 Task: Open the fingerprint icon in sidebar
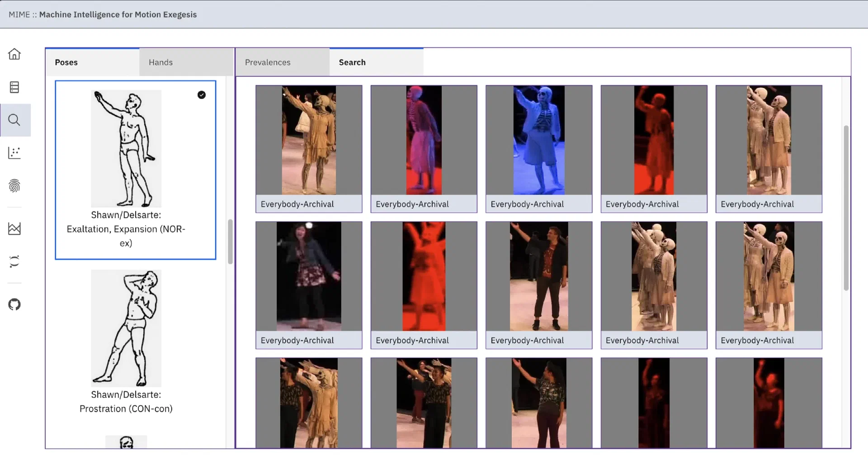point(14,186)
